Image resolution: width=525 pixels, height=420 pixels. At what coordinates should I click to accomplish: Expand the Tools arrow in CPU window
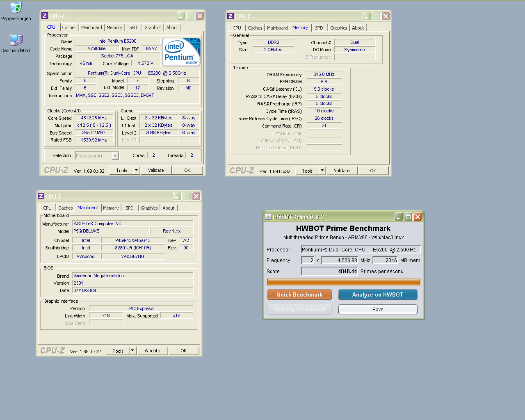pyautogui.click(x=137, y=170)
